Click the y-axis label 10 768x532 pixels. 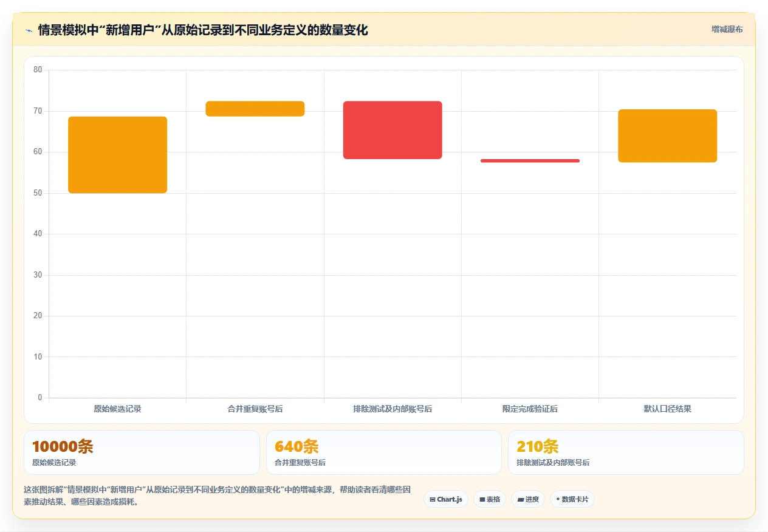[38, 357]
